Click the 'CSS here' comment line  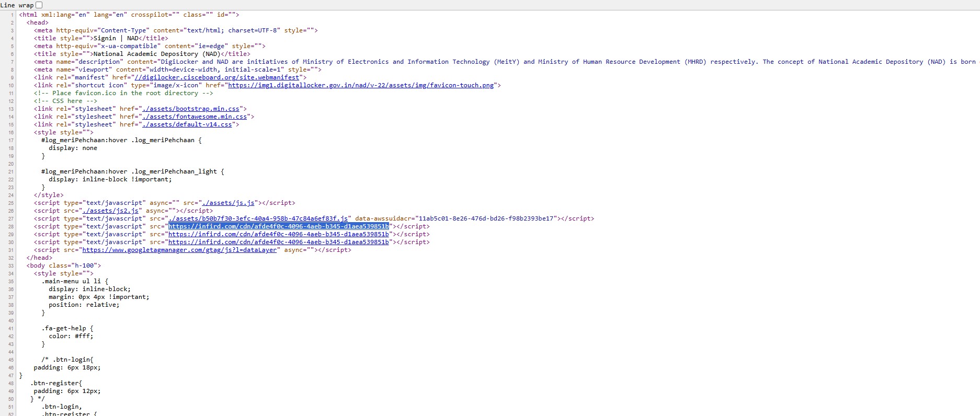click(x=65, y=101)
